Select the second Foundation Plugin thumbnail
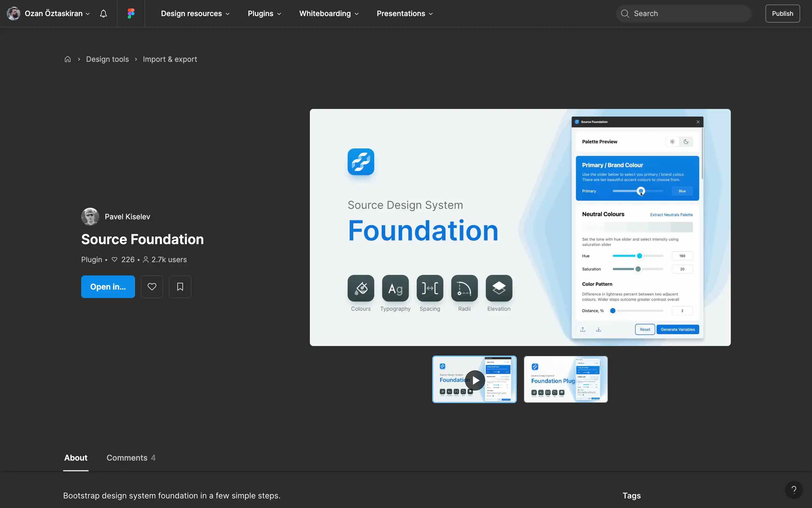The height and width of the screenshot is (508, 812). [566, 379]
